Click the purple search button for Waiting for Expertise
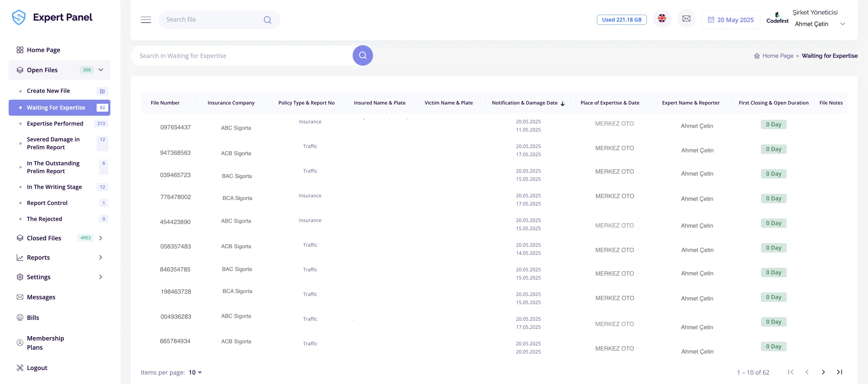 point(363,55)
